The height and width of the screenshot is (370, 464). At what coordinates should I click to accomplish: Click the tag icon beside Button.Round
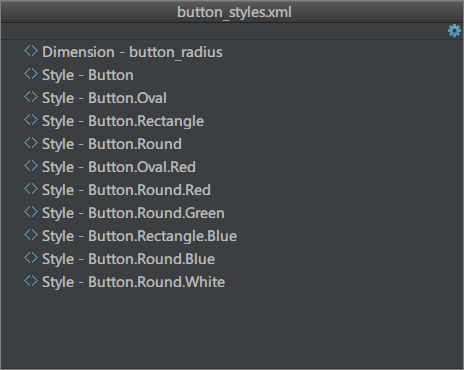[x=31, y=143]
